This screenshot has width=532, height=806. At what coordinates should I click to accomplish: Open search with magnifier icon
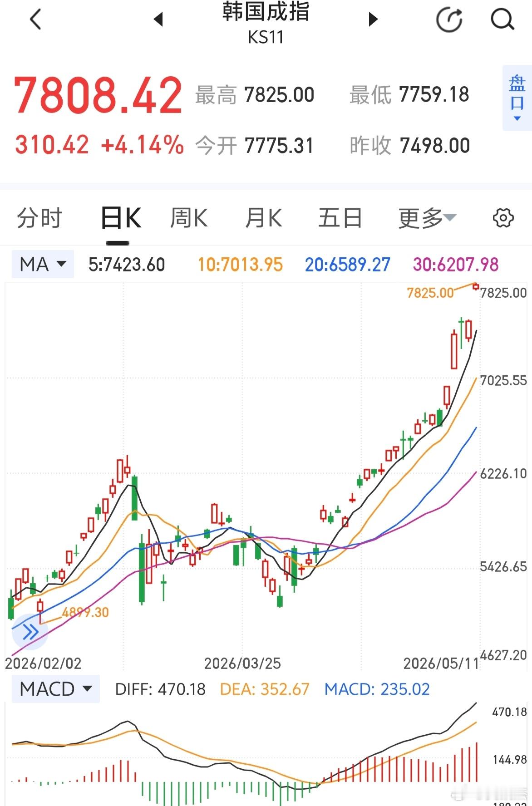tap(502, 20)
